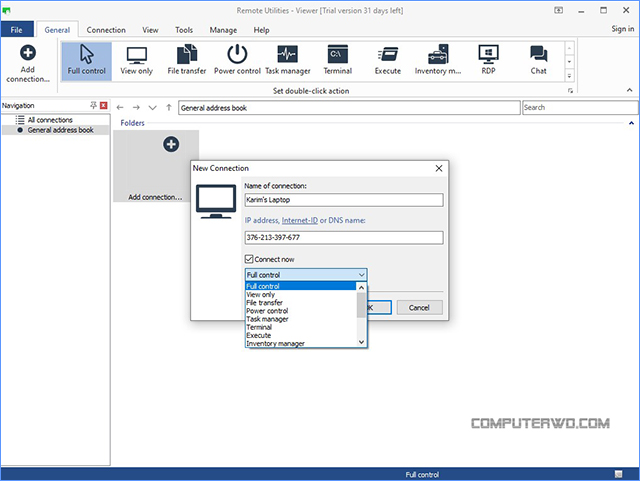640x481 pixels.
Task: Switch to the View tab
Action: (x=150, y=30)
